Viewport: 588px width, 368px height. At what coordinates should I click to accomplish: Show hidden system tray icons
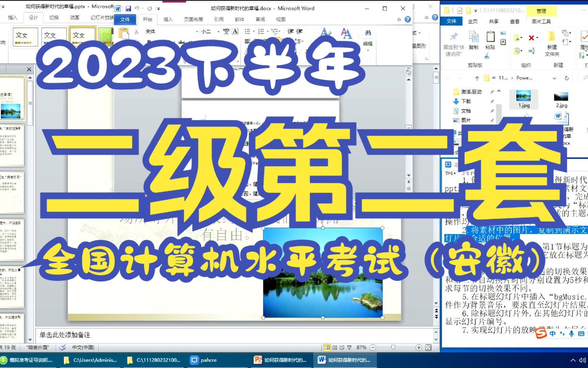point(573,360)
